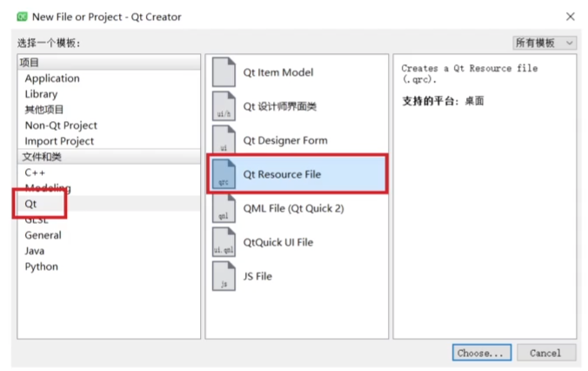Click the Qt Designer Form ui icon
Screen dimensions: 588x371
click(224, 139)
